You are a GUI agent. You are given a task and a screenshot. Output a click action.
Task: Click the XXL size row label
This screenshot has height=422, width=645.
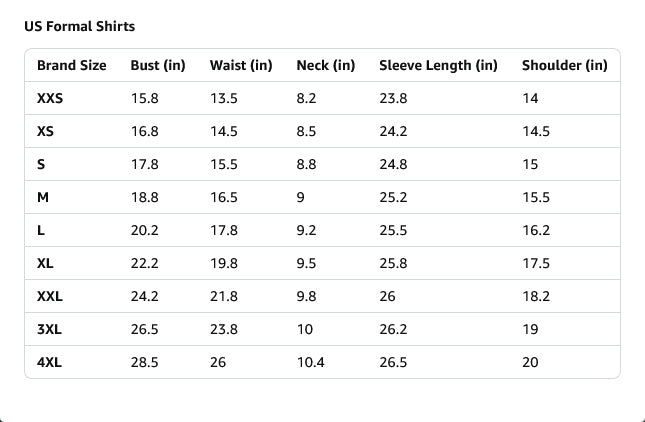(49, 296)
